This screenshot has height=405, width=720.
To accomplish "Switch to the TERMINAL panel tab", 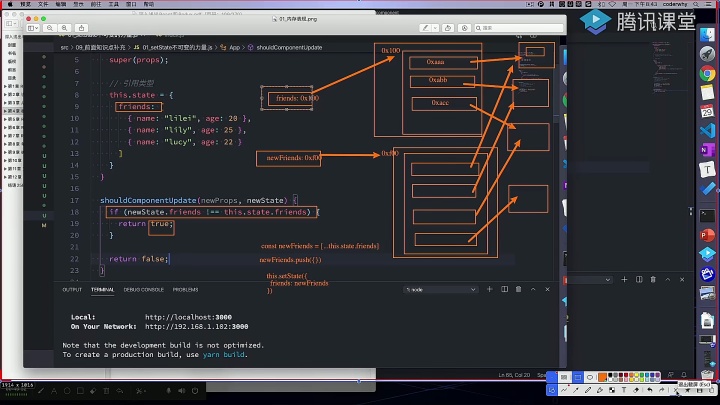I will (102, 290).
